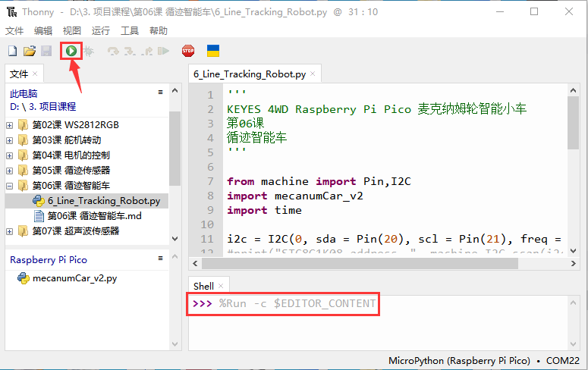Image resolution: width=588 pixels, height=370 pixels.
Task: Close the 6_Line_Tracking_Robot.py editor tab
Action: point(313,74)
